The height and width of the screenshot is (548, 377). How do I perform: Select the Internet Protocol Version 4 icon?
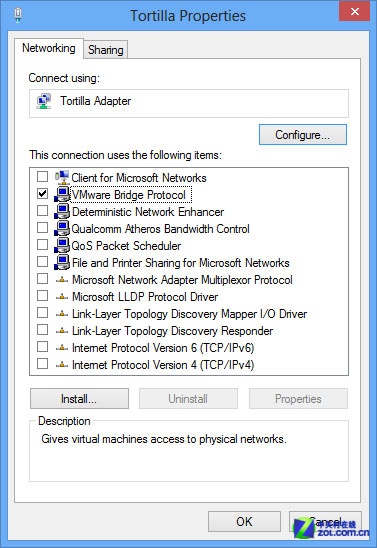click(x=62, y=365)
